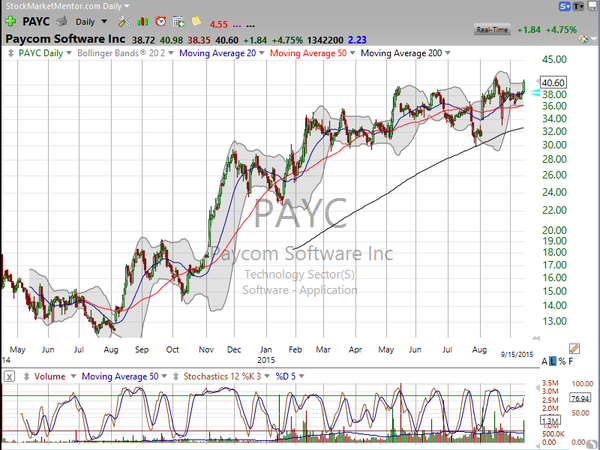This screenshot has height=450, width=600.
Task: Select the % percent scale option
Action: click(x=562, y=362)
